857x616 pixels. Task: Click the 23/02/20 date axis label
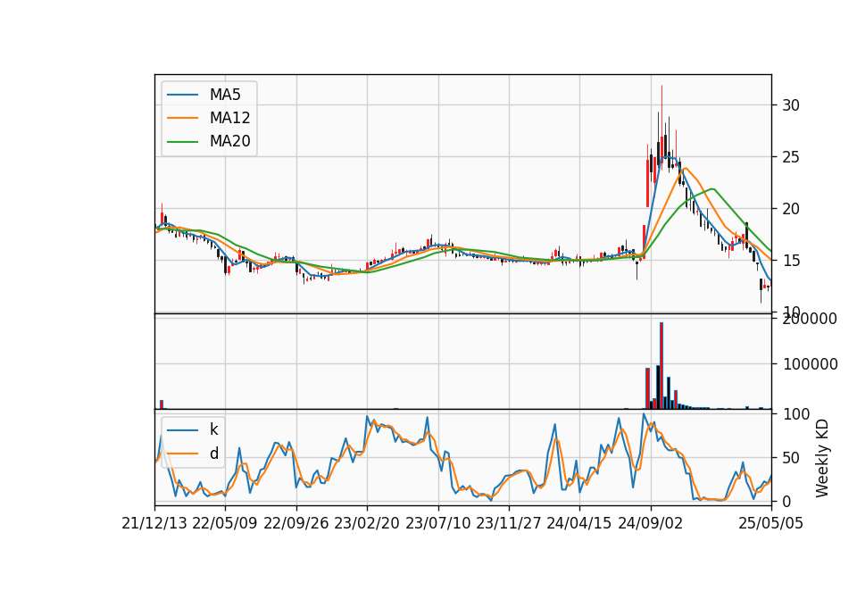pyautogui.click(x=367, y=524)
